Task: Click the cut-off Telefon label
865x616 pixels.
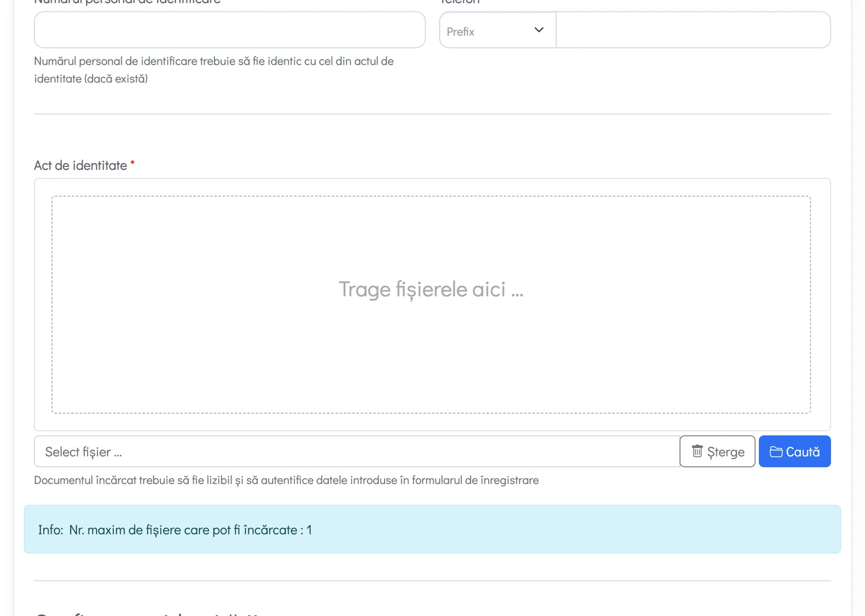Action: [x=460, y=2]
